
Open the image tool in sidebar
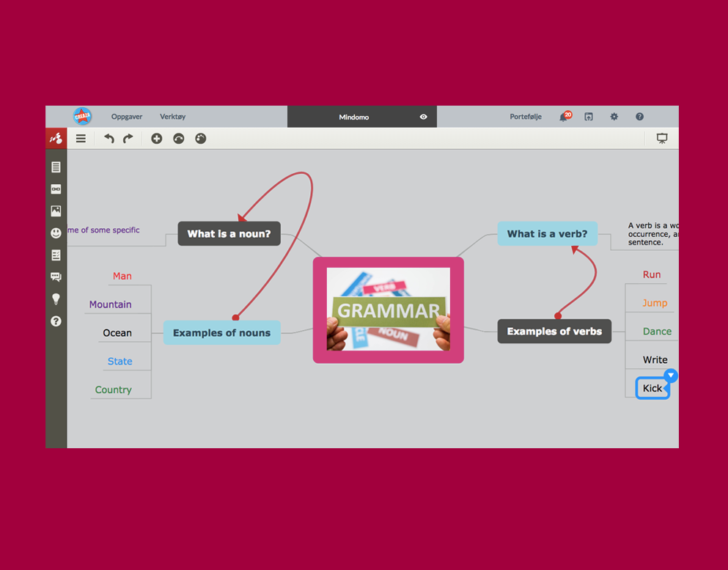(x=56, y=211)
